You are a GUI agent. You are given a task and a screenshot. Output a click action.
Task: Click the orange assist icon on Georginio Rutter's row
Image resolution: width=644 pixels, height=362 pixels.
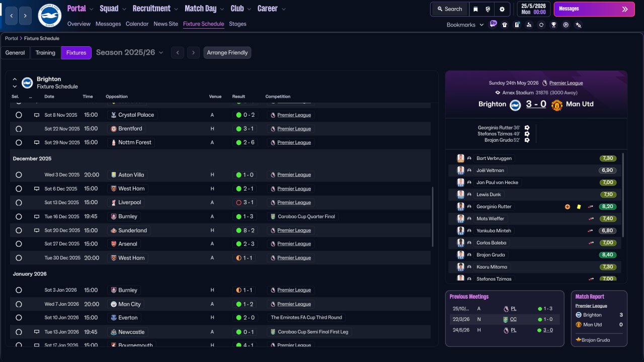(568, 207)
